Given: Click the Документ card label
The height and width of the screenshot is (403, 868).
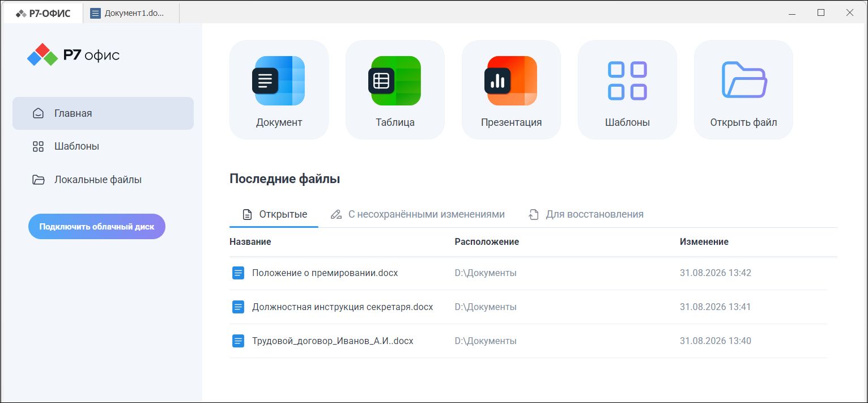Looking at the screenshot, I should point(279,122).
